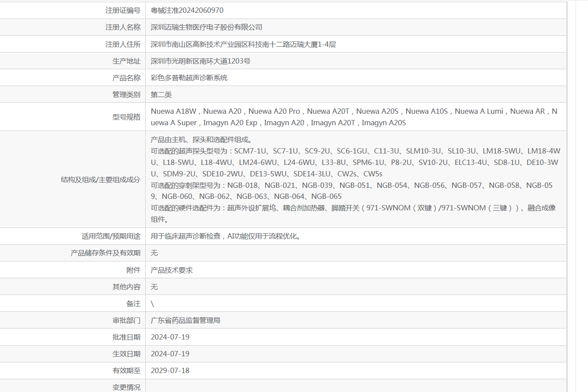Click the 型号规格 label
This screenshot has height=392, width=588.
[x=127, y=117]
